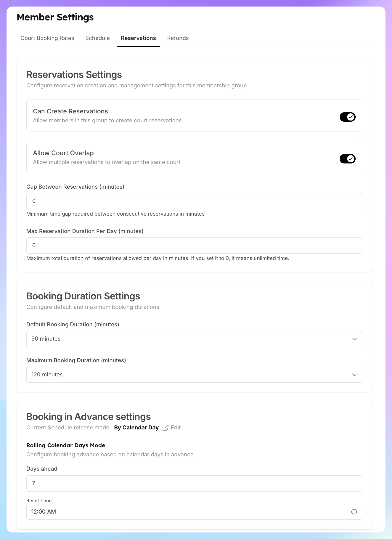Click the external link icon beside By Calendar Day

(x=165, y=427)
